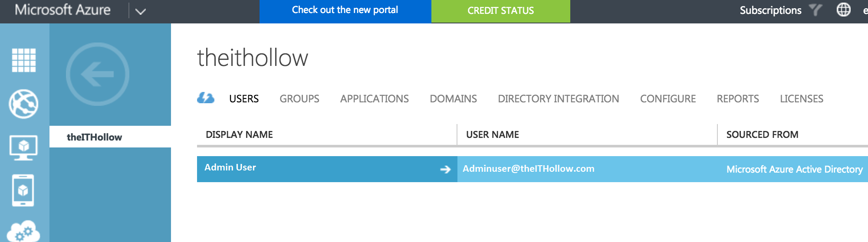Switch to the Applications tab
868x242 pixels.
[x=374, y=99]
